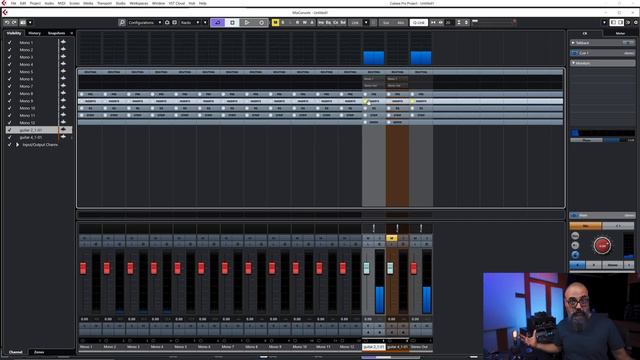
Task: Click the zone icon for Mono 1
Action: [63, 42]
